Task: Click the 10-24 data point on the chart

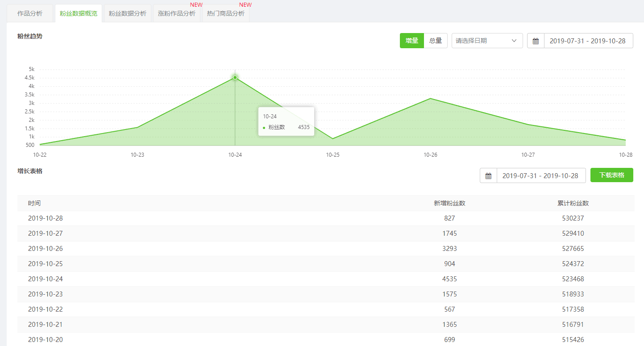Action: (235, 78)
